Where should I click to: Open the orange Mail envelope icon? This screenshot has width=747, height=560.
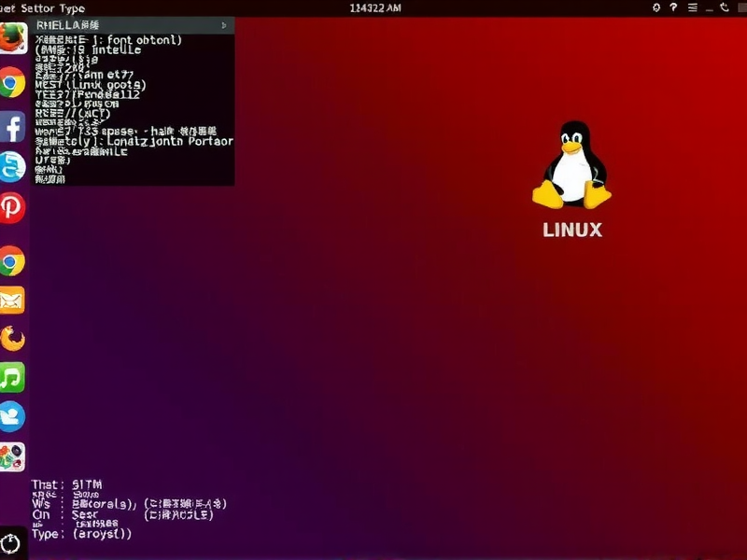11,301
